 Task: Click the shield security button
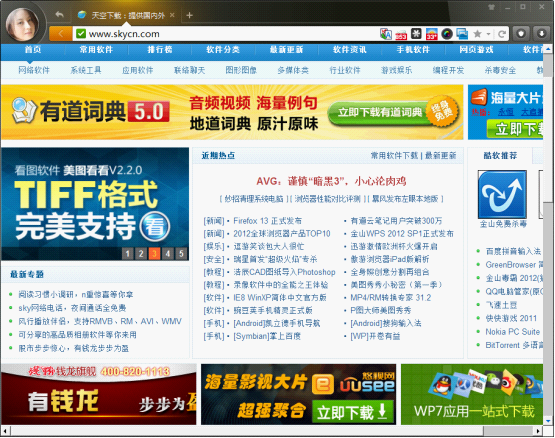click(x=521, y=34)
